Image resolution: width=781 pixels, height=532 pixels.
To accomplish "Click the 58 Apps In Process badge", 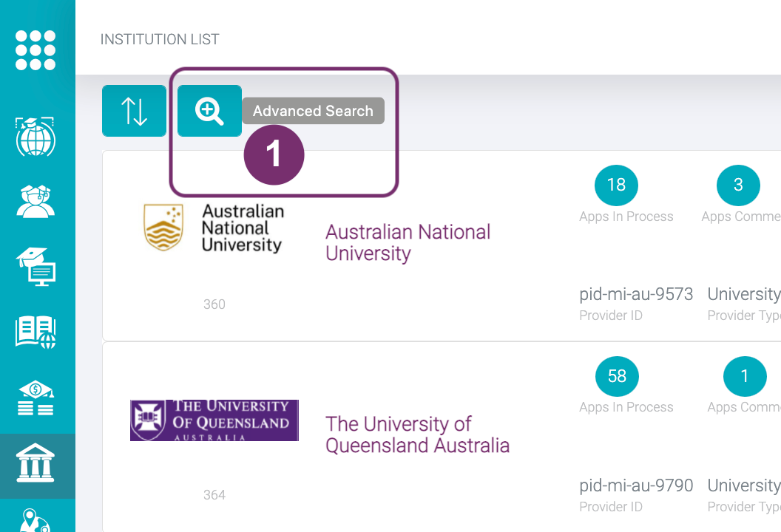I will coord(617,376).
